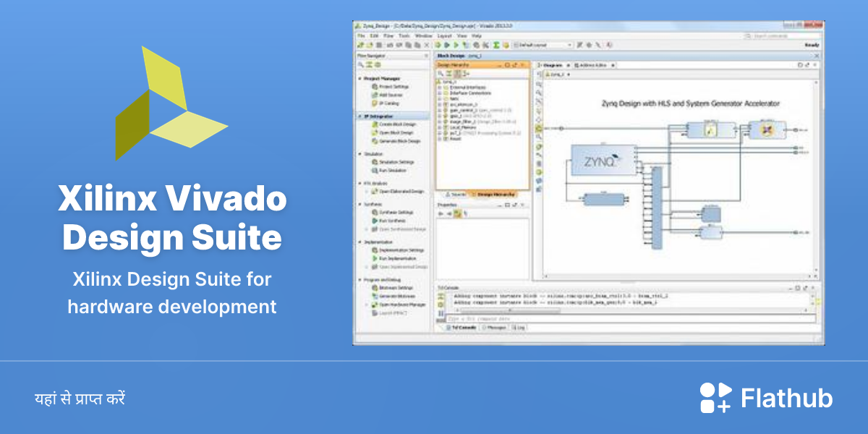
Task: Open Project Settings in Flow Navigator
Action: coord(391,87)
